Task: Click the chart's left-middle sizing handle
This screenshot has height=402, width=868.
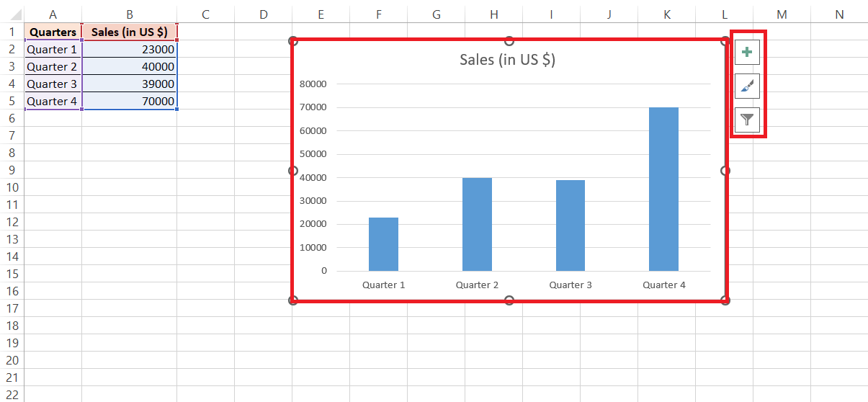Action: (x=293, y=171)
